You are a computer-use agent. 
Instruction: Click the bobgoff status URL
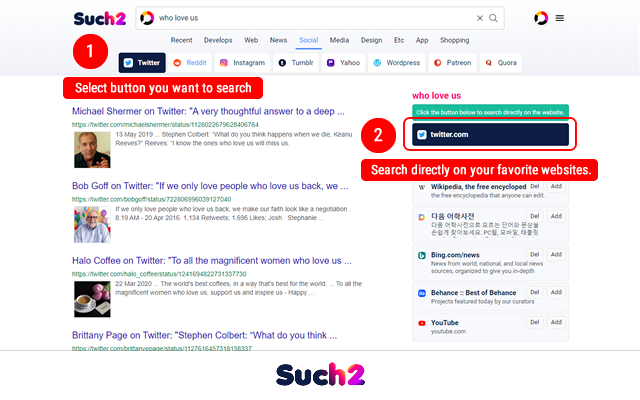[151, 199]
